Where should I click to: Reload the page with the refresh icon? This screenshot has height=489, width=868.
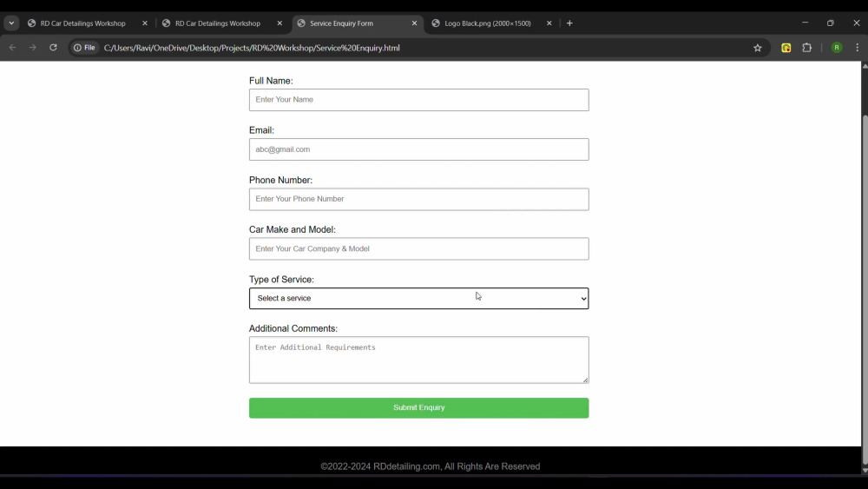point(53,48)
